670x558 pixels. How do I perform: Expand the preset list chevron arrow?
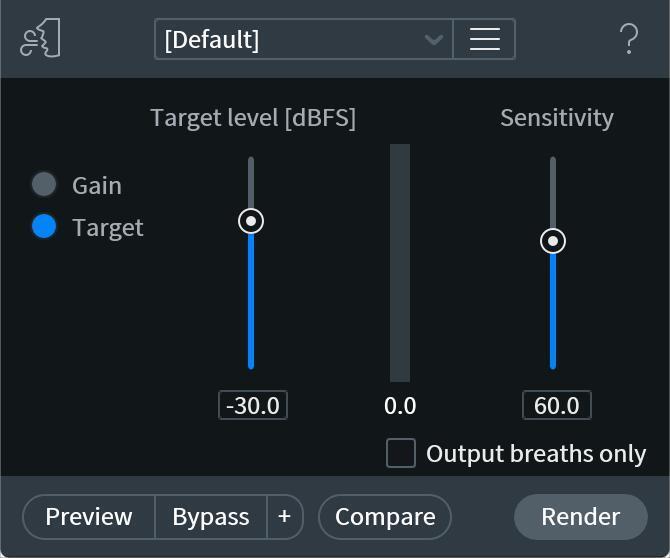click(433, 39)
